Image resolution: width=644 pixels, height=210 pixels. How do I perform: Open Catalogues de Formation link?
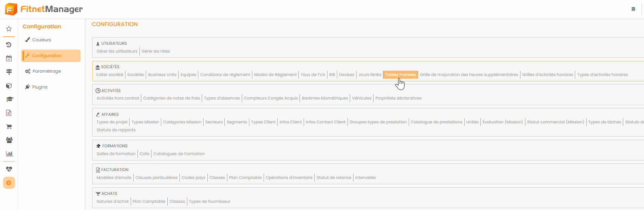coord(179,154)
